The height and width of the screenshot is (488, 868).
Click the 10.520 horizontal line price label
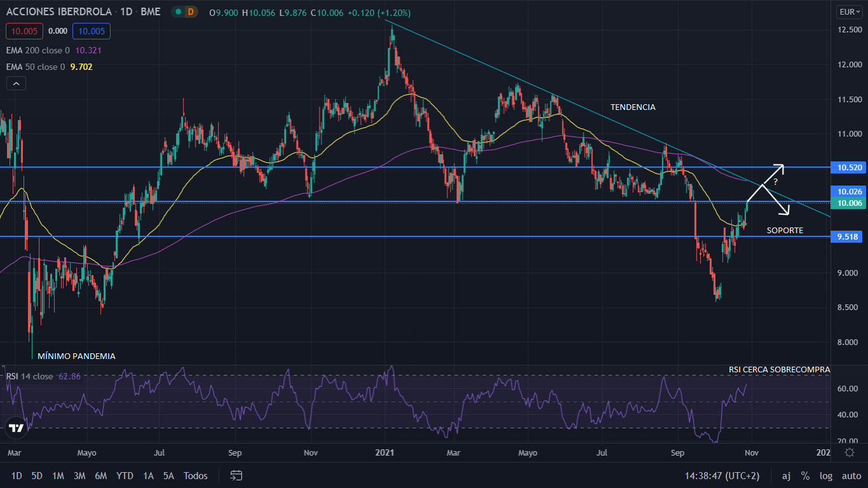pyautogui.click(x=849, y=168)
